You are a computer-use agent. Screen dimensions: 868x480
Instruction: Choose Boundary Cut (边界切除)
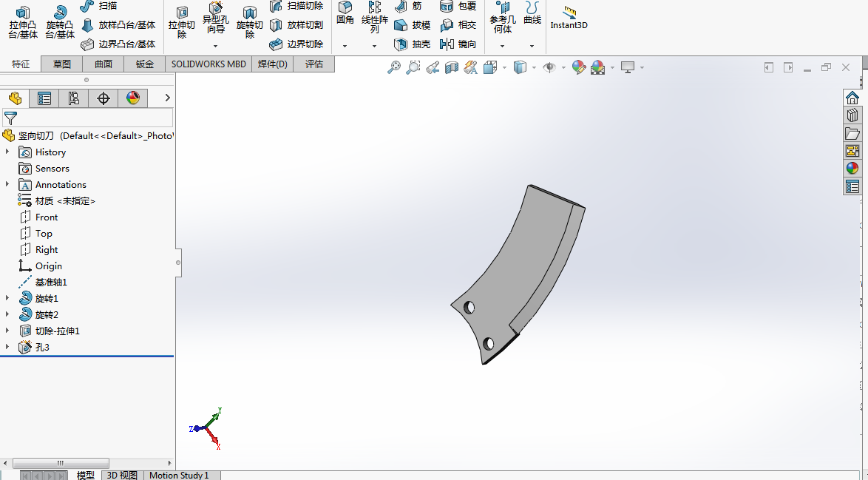(296, 44)
